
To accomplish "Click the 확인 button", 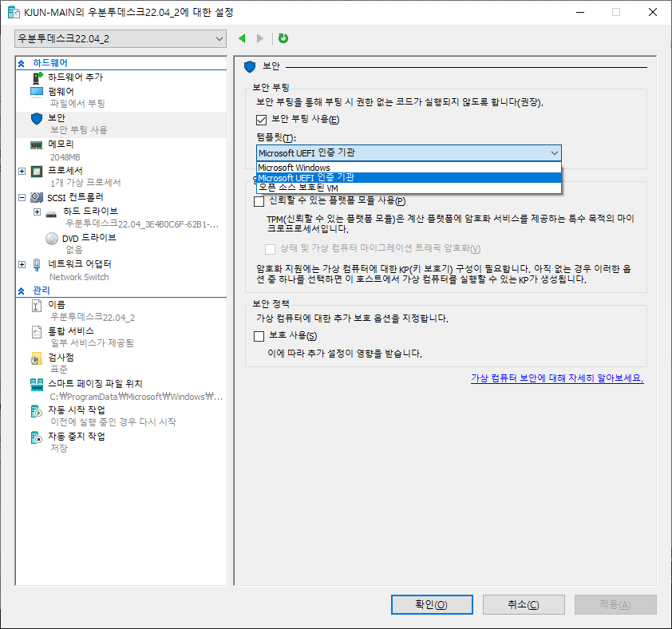I will coord(432,604).
